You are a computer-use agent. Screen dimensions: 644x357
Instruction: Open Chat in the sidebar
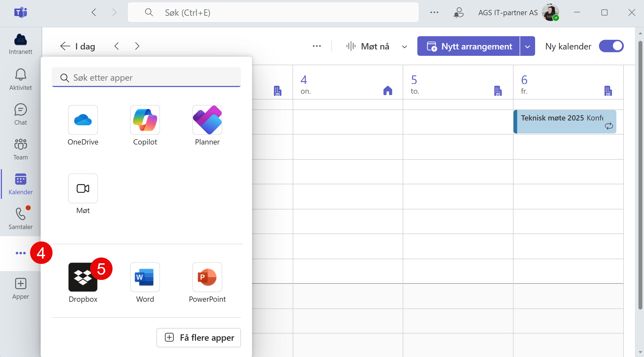[20, 114]
